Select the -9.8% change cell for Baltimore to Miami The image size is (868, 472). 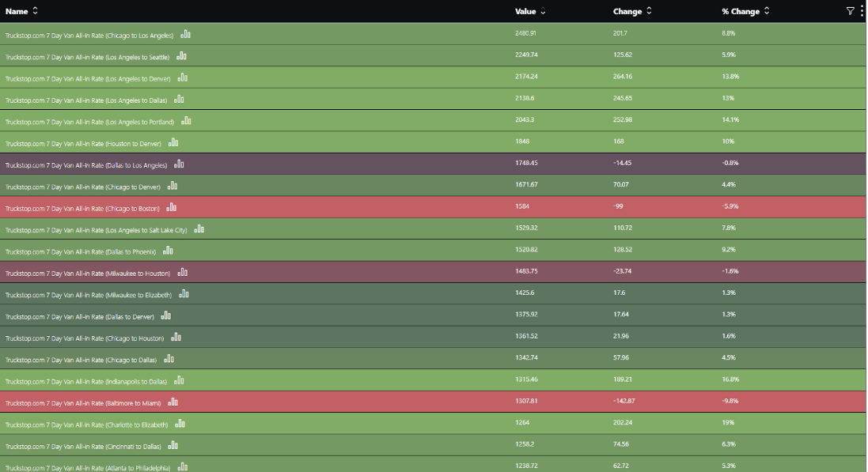[730, 401]
